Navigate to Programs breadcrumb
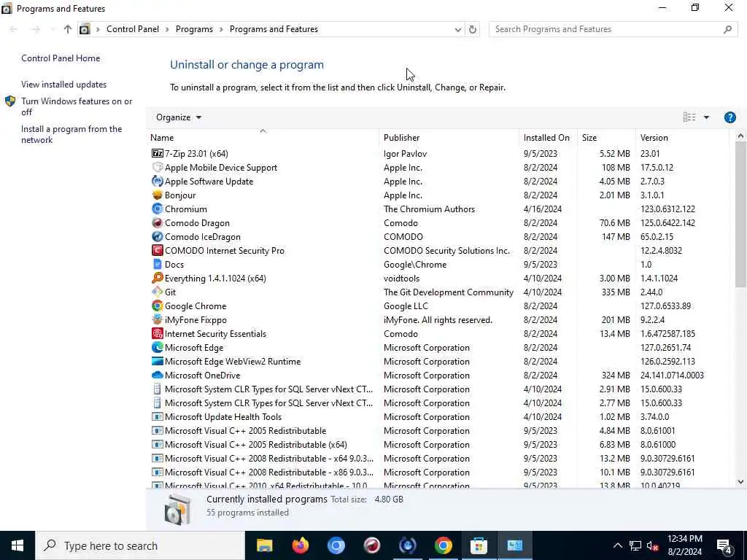The height and width of the screenshot is (560, 747). tap(194, 29)
